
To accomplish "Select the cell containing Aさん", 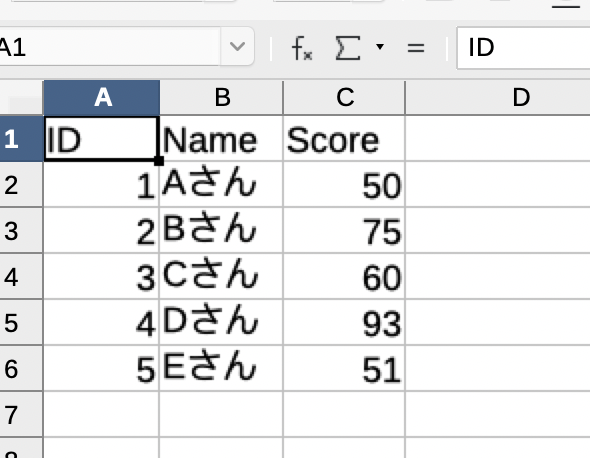I will click(x=222, y=184).
